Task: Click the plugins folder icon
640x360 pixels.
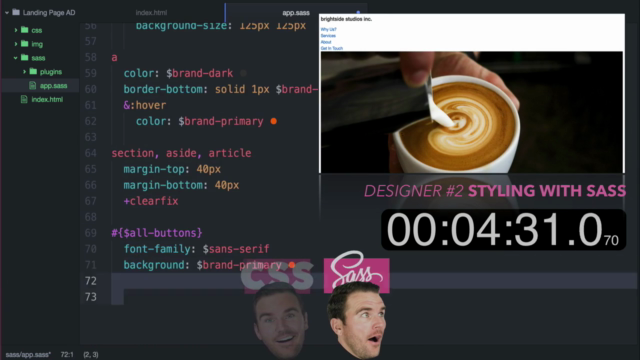Action: pyautogui.click(x=33, y=71)
